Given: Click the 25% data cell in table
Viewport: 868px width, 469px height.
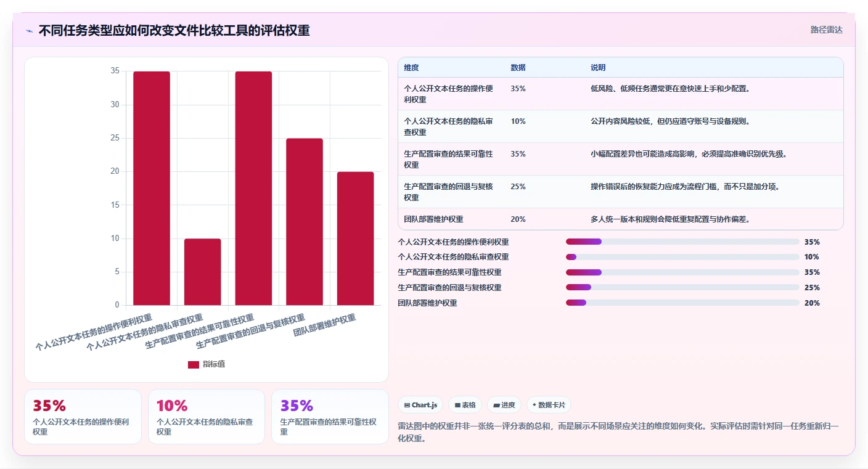Looking at the screenshot, I should 518,186.
